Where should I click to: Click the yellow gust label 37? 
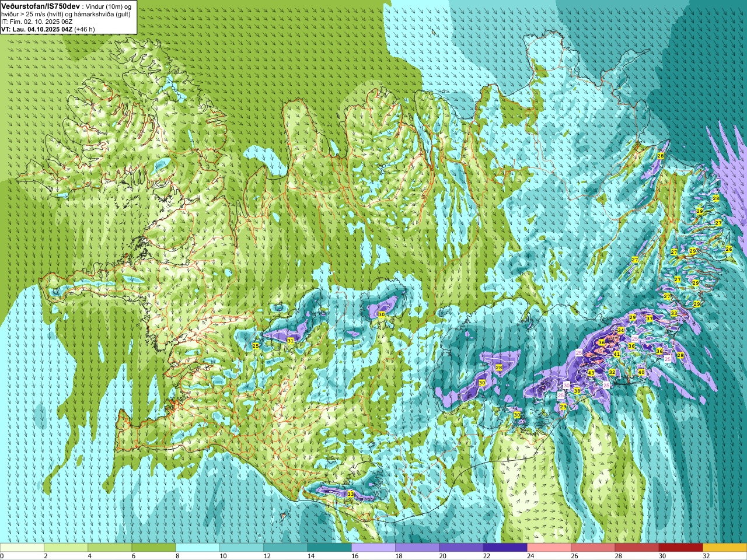coord(650,318)
